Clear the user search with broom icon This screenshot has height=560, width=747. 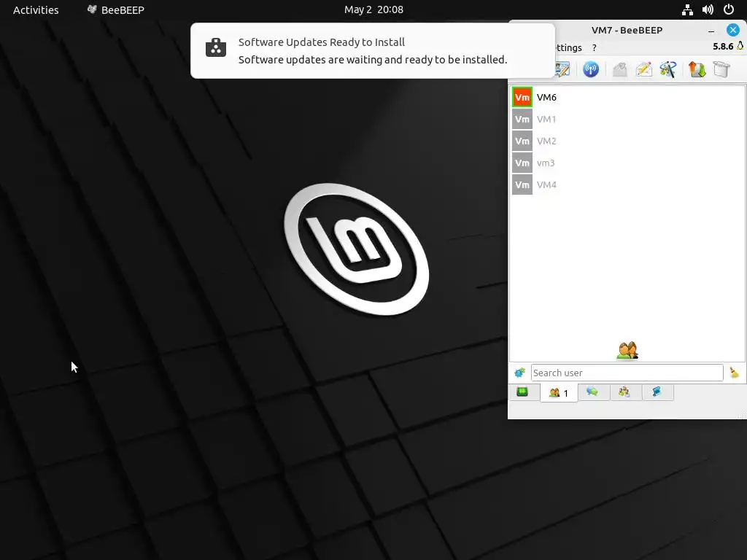(x=734, y=373)
